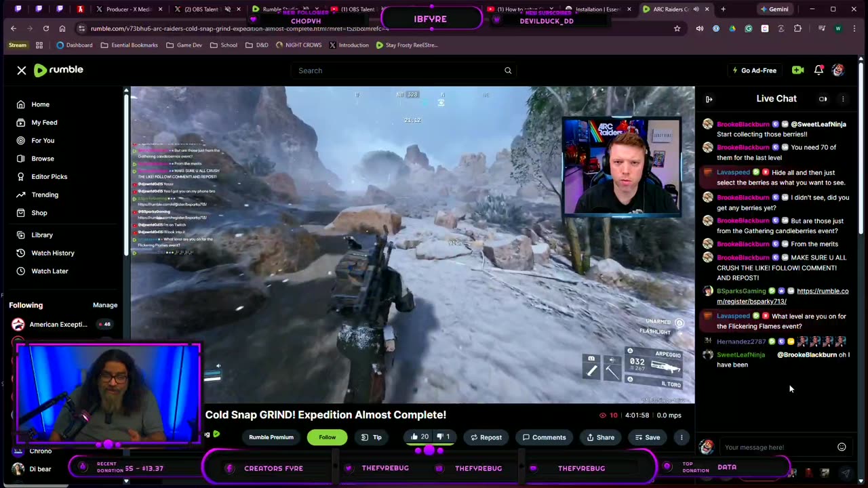Go to Home in sidebar
This screenshot has width=868, height=488.
click(40, 104)
